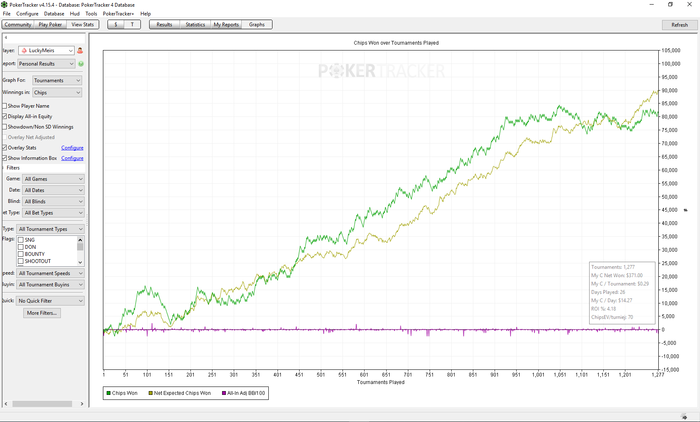This screenshot has height=422, width=700.
Task: Open the Blind filter All Blinds dropdown
Action: pyautogui.click(x=53, y=201)
